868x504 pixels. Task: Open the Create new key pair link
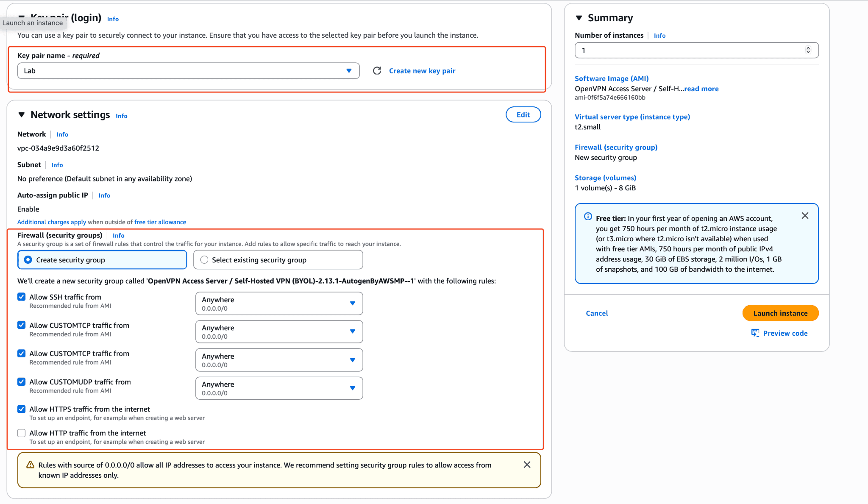coord(422,71)
